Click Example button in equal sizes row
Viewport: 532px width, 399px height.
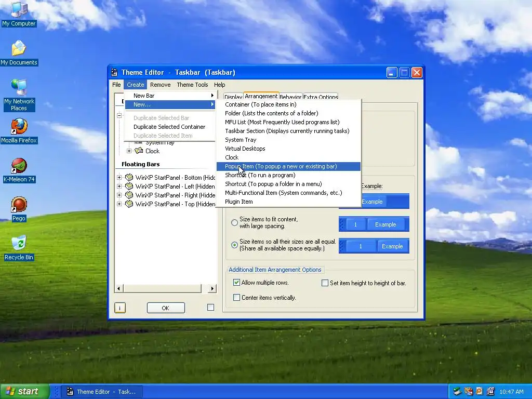pyautogui.click(x=392, y=246)
